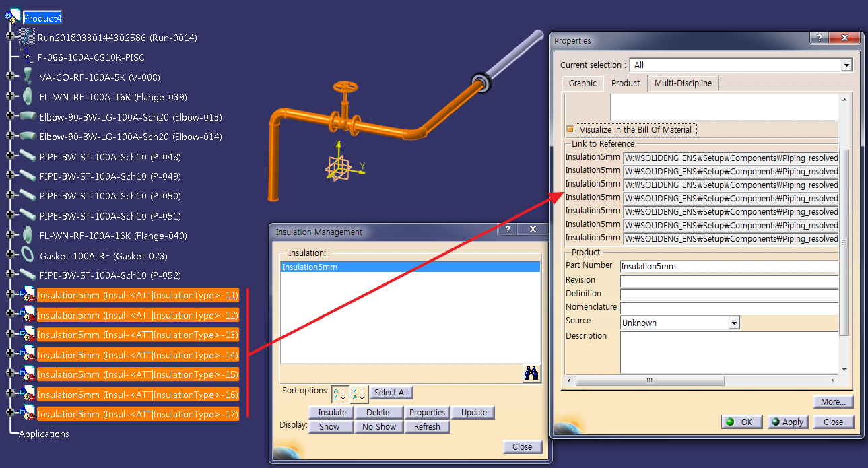Click the pipe icon for P-048
Image resolution: width=868 pixels, height=468 pixels.
point(28,156)
